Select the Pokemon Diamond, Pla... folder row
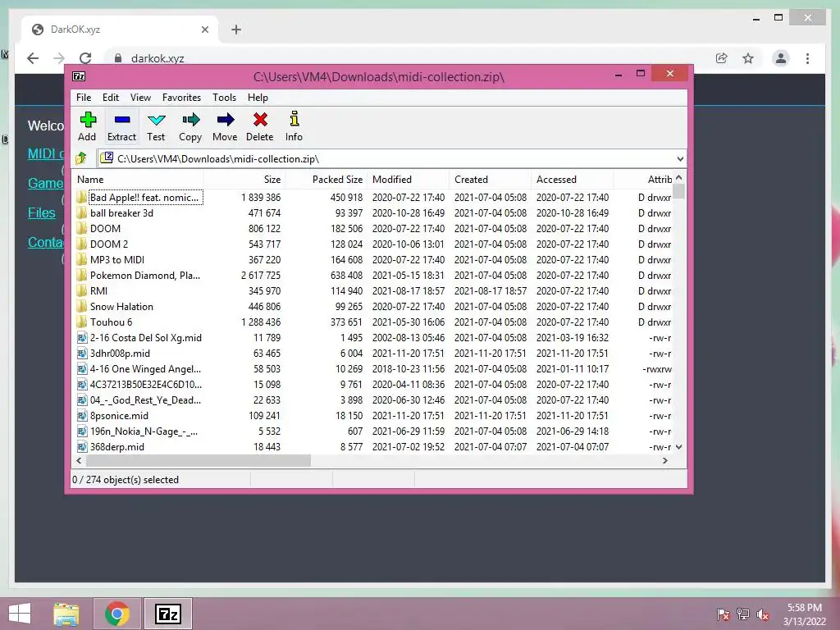 pos(373,275)
